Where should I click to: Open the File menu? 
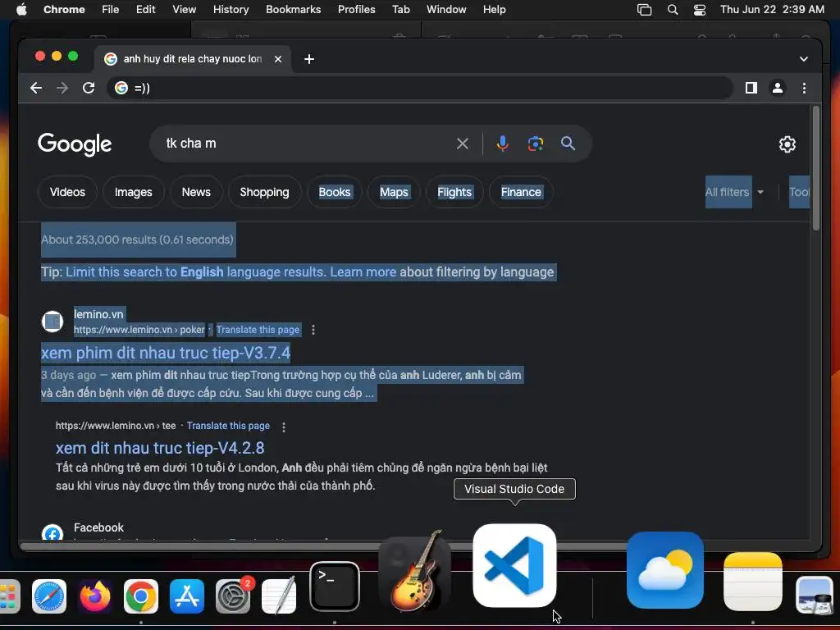[111, 10]
